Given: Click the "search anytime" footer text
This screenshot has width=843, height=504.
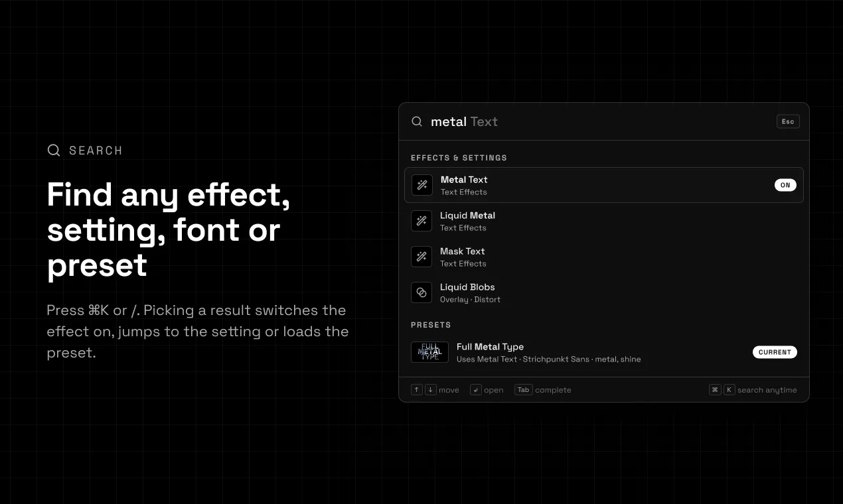Looking at the screenshot, I should click(x=767, y=390).
